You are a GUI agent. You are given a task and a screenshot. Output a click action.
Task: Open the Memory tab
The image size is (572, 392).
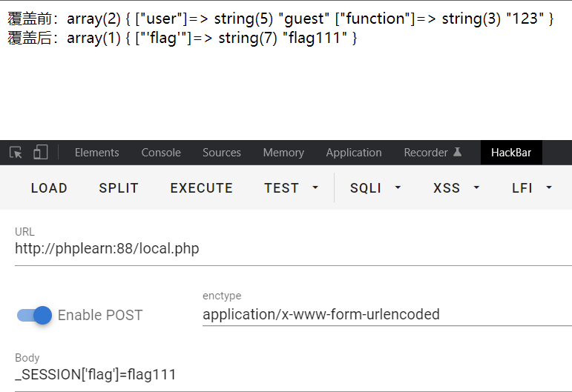click(x=283, y=153)
